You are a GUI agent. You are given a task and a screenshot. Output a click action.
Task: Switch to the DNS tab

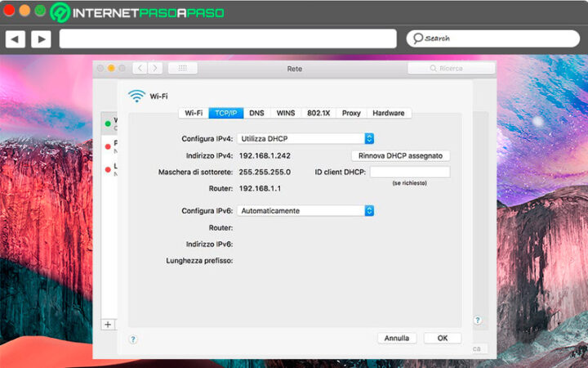(x=256, y=113)
